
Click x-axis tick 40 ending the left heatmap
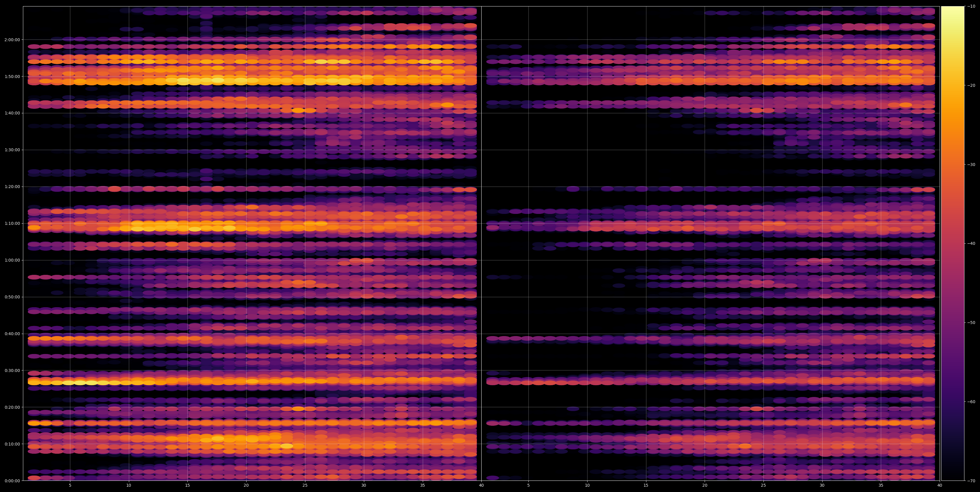point(481,486)
